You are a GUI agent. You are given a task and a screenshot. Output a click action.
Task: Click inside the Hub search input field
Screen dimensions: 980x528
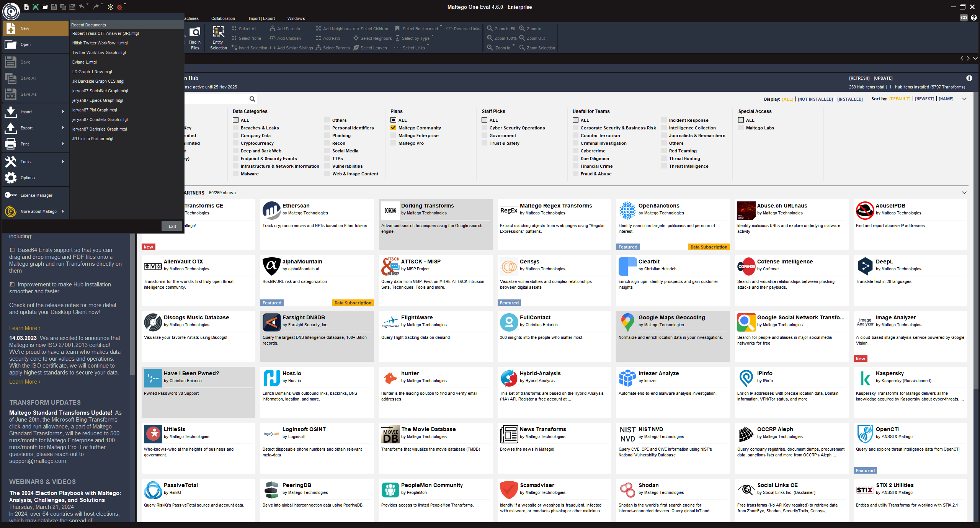(216, 99)
